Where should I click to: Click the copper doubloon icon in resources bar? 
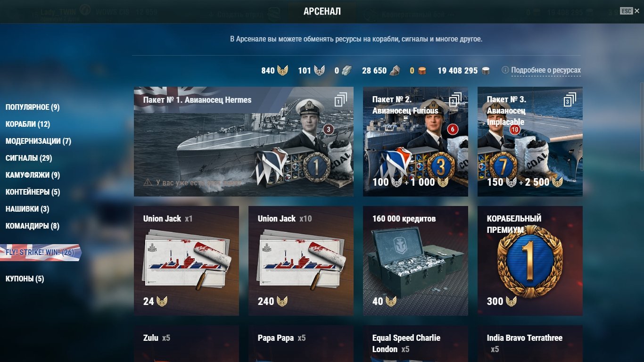click(422, 71)
